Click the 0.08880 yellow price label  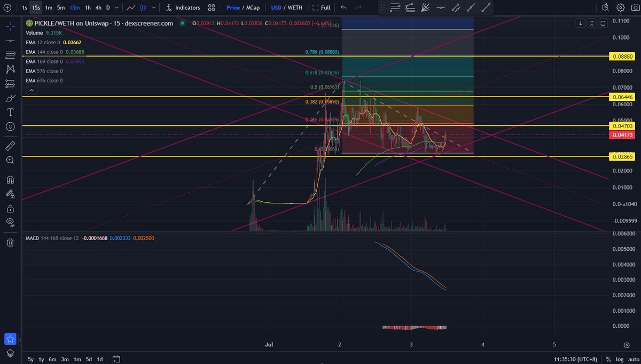pos(621,56)
